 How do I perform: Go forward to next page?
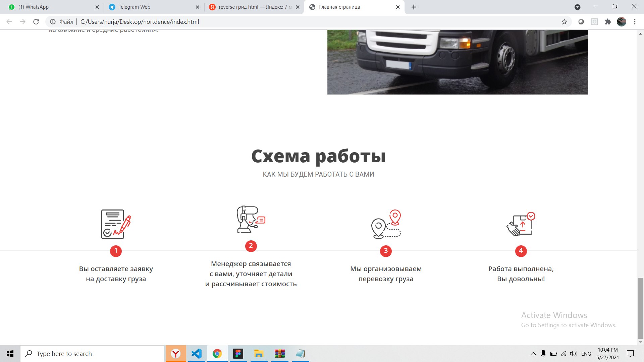(x=22, y=22)
